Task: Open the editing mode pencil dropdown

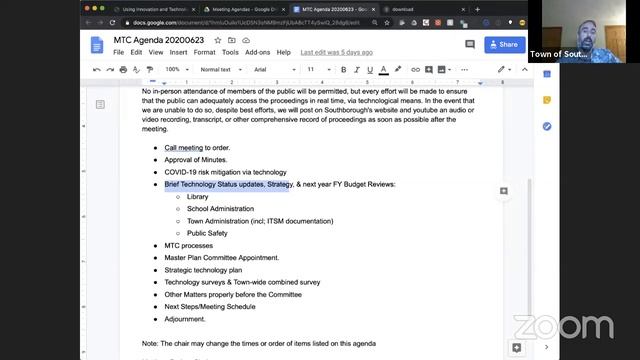Action: pyautogui.click(x=504, y=70)
